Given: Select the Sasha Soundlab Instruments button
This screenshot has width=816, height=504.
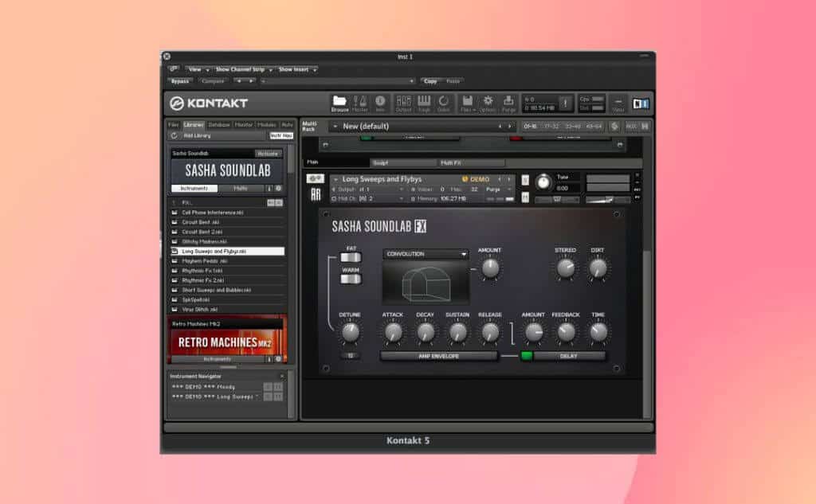Looking at the screenshot, I should tap(194, 188).
